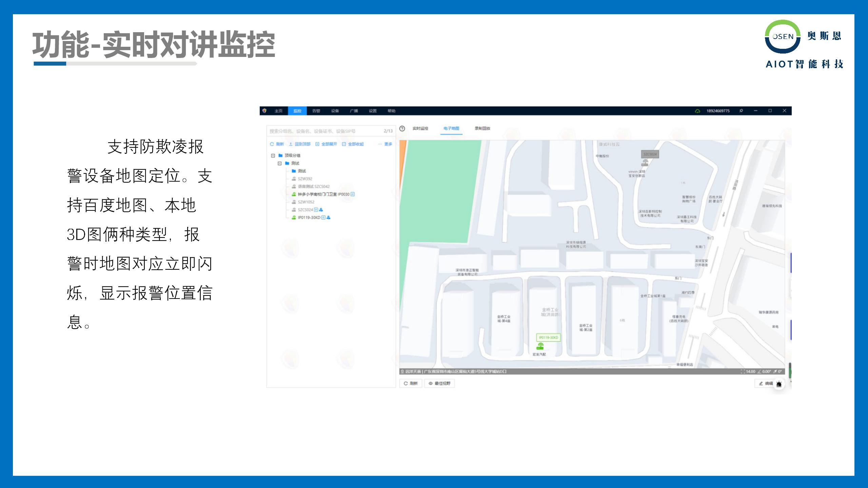
Task: Switch to the 录制回放 tab
Action: click(482, 128)
